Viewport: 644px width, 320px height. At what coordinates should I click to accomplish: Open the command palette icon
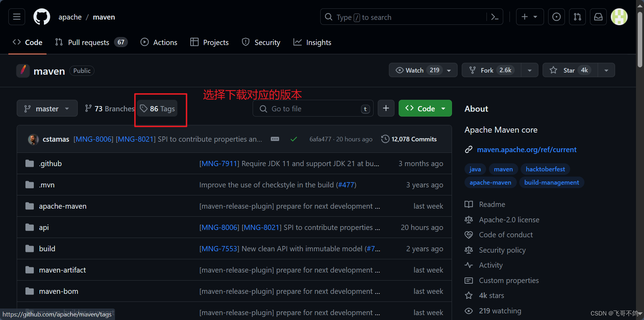point(495,17)
